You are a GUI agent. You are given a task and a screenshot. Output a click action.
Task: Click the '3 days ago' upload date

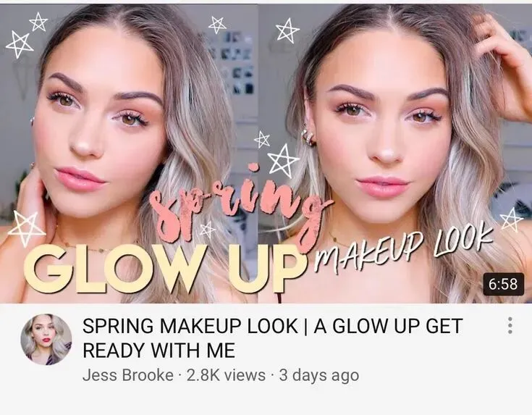click(x=319, y=376)
